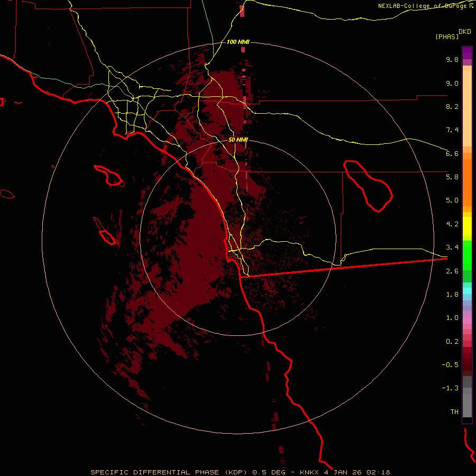Select the 2.6 scale value

tap(452, 271)
